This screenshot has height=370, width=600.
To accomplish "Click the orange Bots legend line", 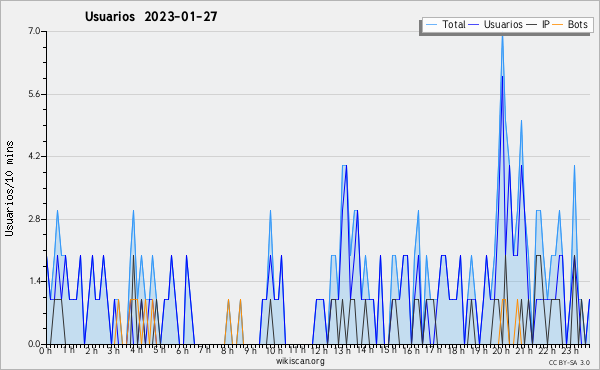I will (x=558, y=25).
